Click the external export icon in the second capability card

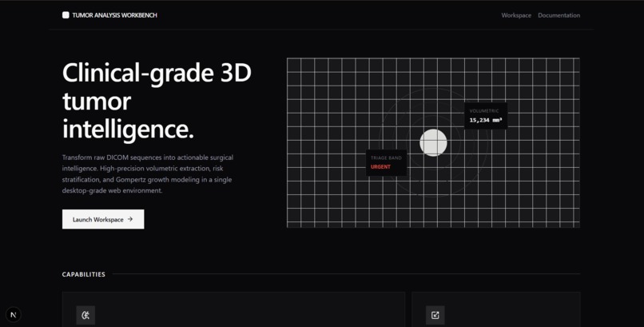point(435,315)
